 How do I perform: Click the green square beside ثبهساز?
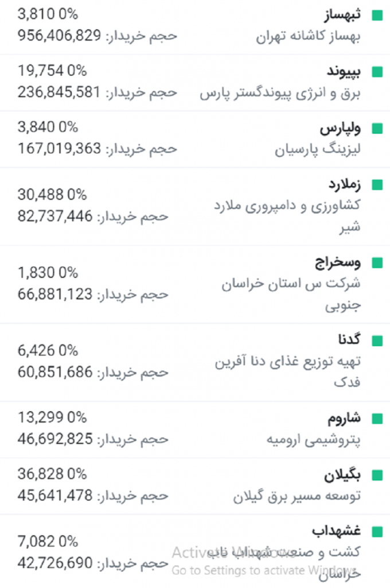(x=377, y=15)
